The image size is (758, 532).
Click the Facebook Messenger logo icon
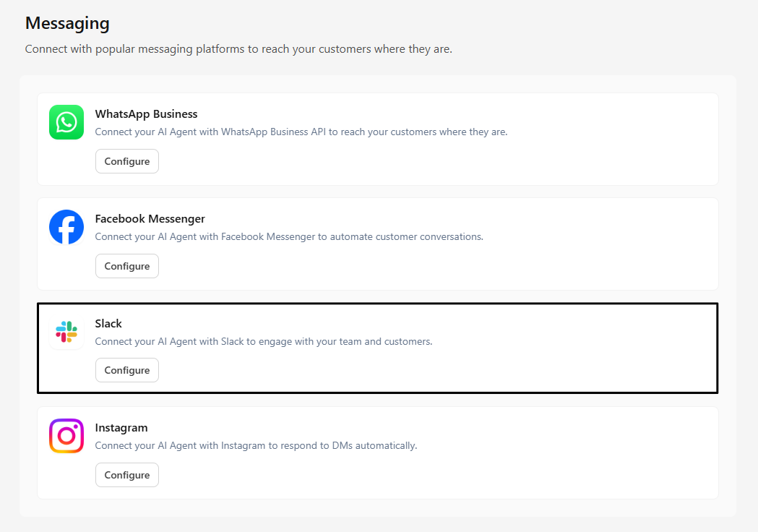(66, 227)
